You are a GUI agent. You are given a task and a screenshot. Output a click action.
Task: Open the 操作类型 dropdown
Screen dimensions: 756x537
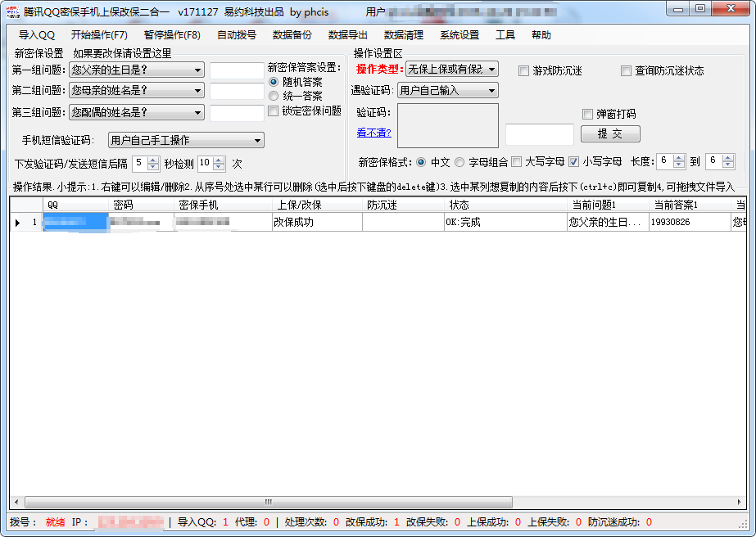pyautogui.click(x=452, y=70)
